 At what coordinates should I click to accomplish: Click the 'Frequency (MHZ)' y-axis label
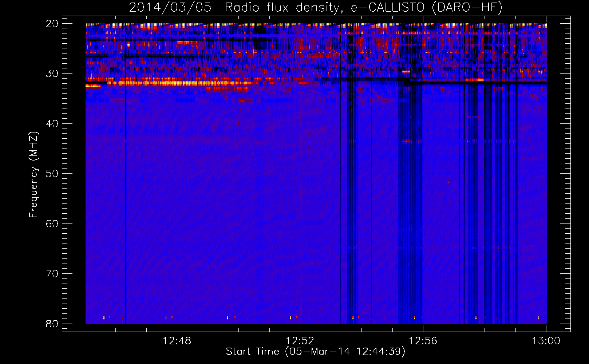pos(33,175)
